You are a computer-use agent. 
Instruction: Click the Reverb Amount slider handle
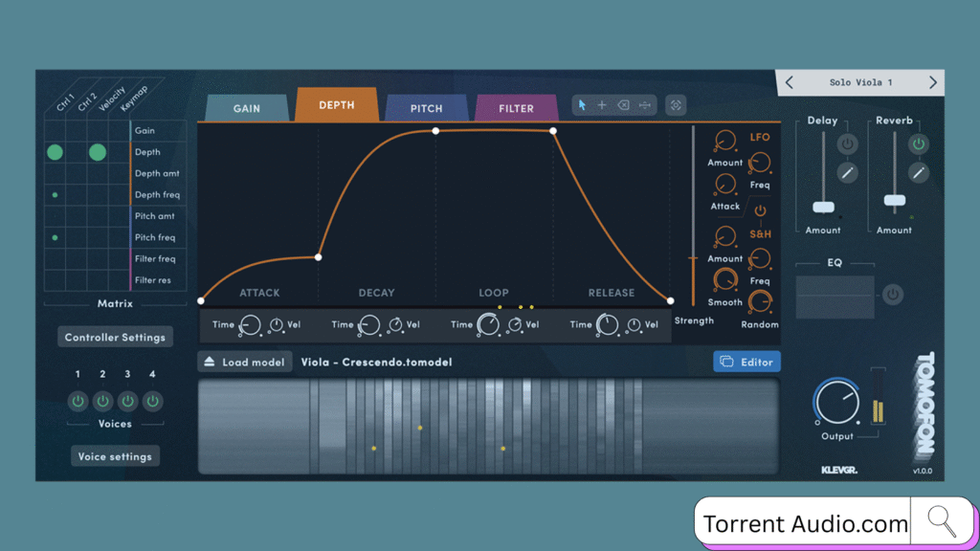click(x=894, y=201)
